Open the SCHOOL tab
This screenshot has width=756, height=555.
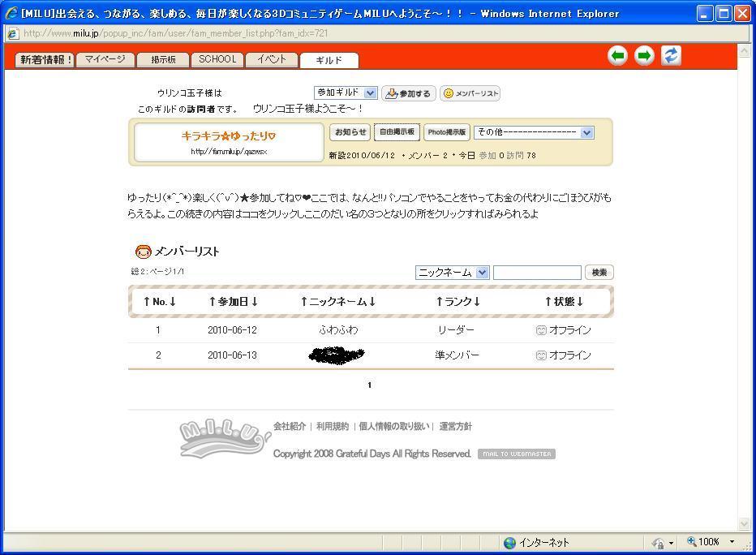(x=217, y=59)
